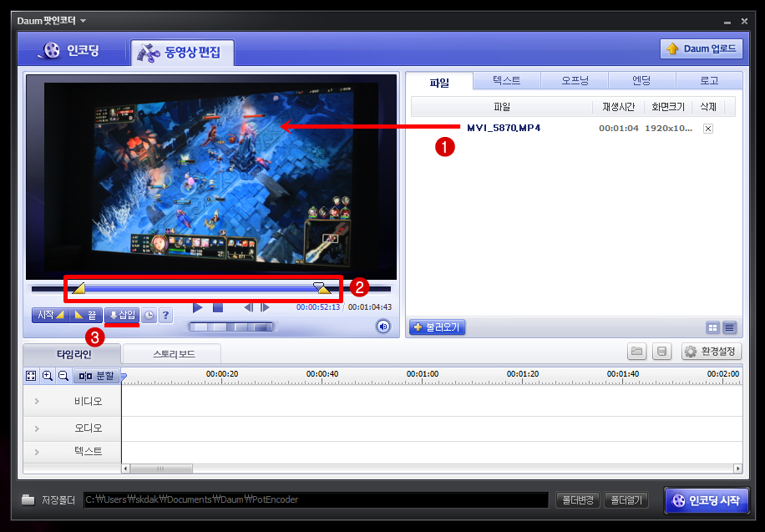Click the 삽입 insert button
This screenshot has width=765, height=532.
coord(122,316)
